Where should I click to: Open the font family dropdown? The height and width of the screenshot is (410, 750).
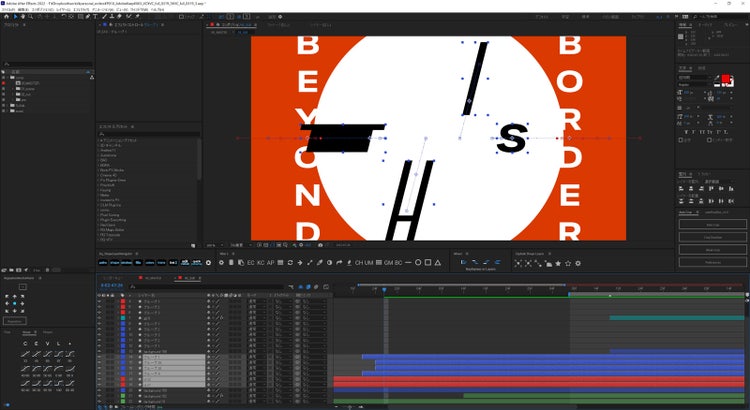(695, 78)
